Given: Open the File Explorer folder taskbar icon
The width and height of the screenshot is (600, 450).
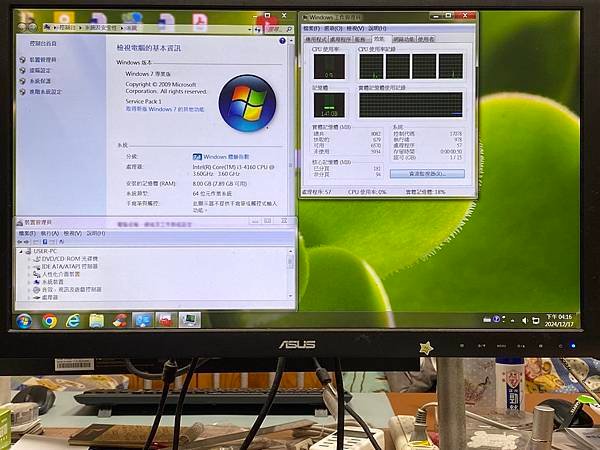Looking at the screenshot, I should [96, 321].
